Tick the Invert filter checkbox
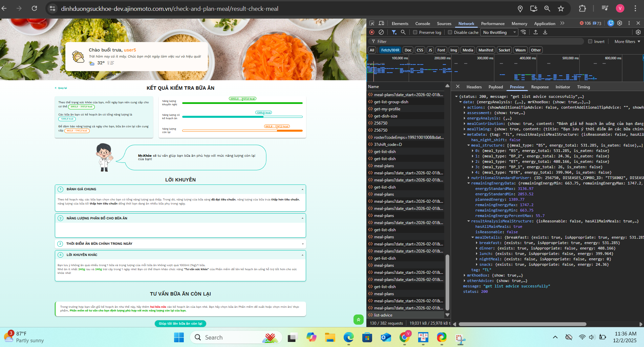The height and width of the screenshot is (347, 644). point(590,42)
